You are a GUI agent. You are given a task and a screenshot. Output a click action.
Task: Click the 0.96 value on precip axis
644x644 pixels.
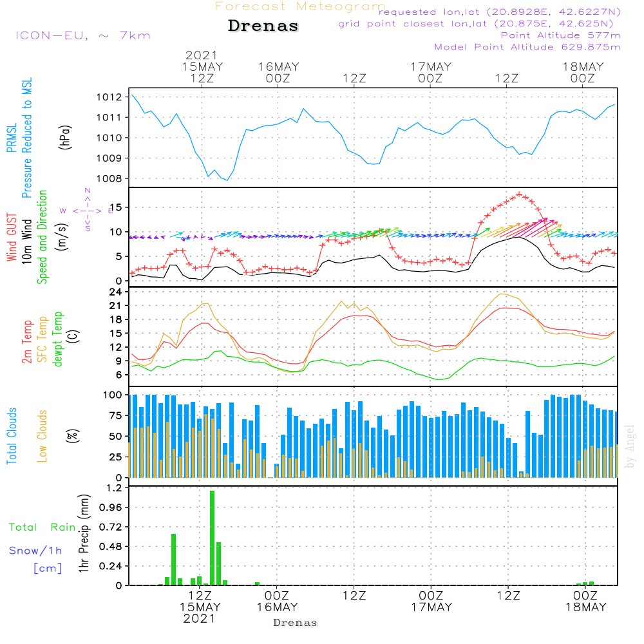click(111, 507)
